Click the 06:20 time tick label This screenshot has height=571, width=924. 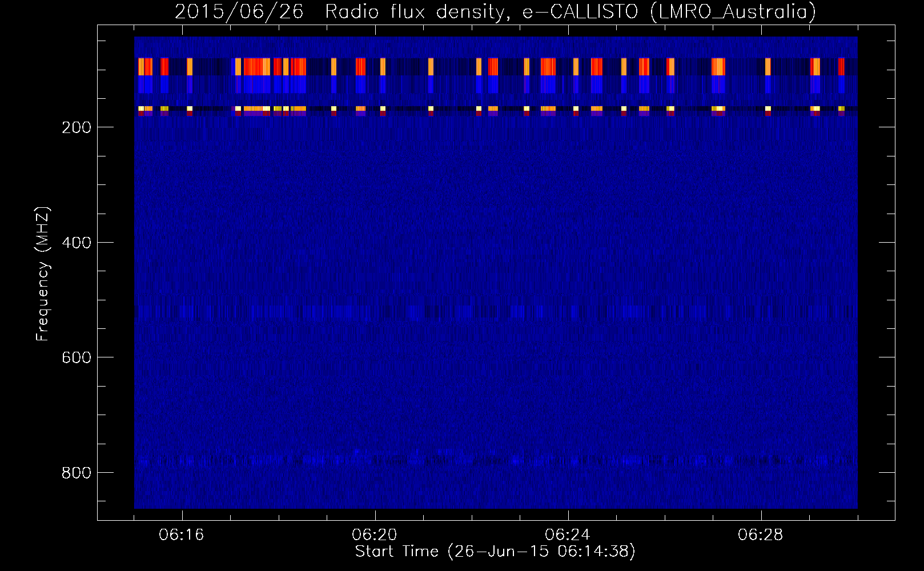[375, 535]
